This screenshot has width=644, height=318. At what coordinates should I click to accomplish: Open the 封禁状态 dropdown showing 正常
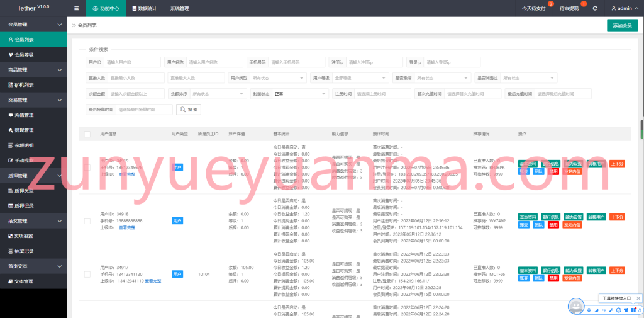click(x=301, y=94)
